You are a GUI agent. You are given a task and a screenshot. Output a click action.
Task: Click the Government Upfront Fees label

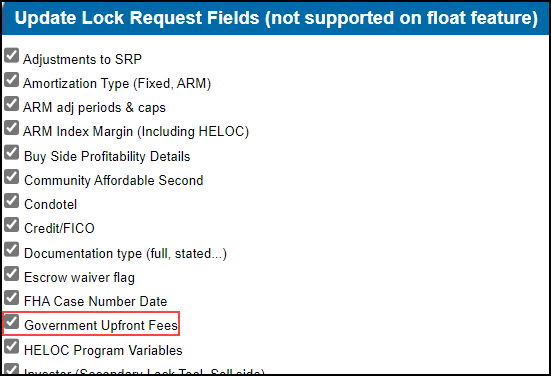click(x=101, y=325)
